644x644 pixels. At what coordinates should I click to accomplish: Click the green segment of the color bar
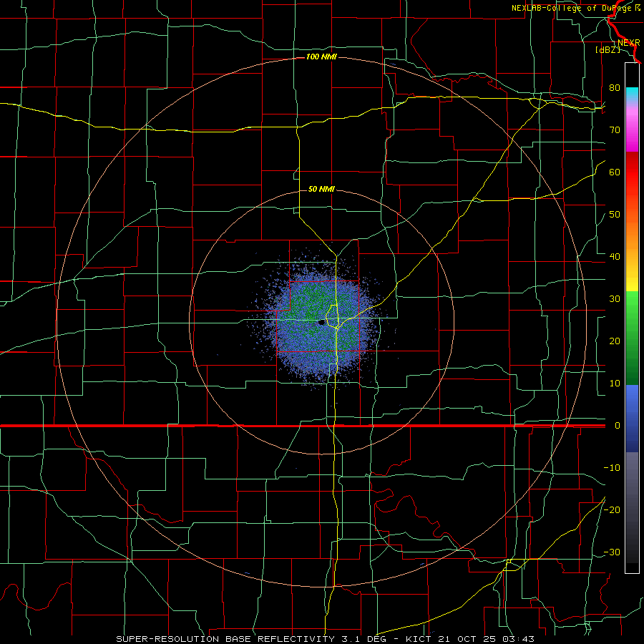632,338
